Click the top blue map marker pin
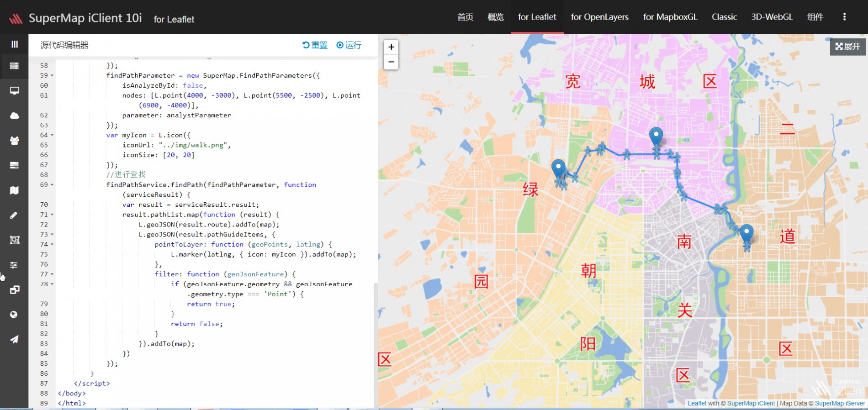The width and height of the screenshot is (868, 410). (656, 136)
